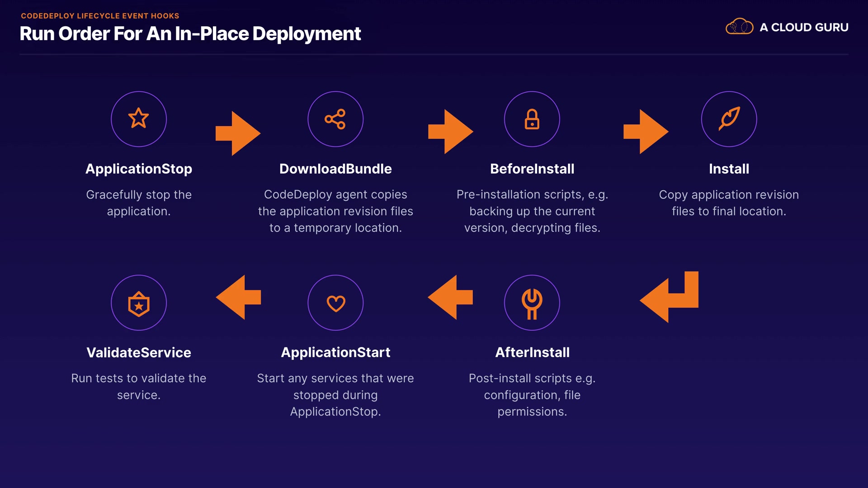The height and width of the screenshot is (488, 868).
Task: Select the AfterInstall heading label
Action: pos(532,352)
